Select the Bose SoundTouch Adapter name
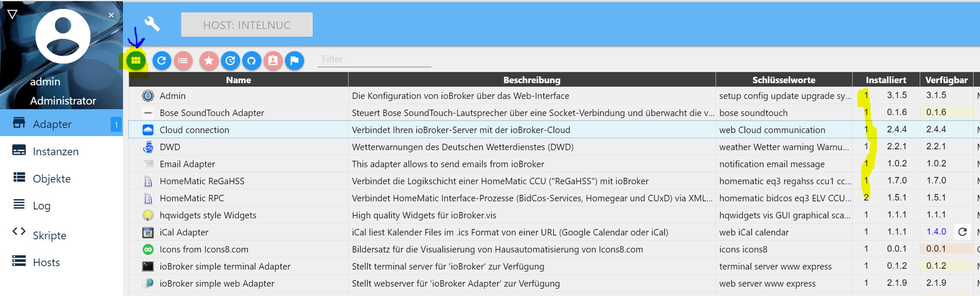The width and height of the screenshot is (980, 296). pos(212,113)
